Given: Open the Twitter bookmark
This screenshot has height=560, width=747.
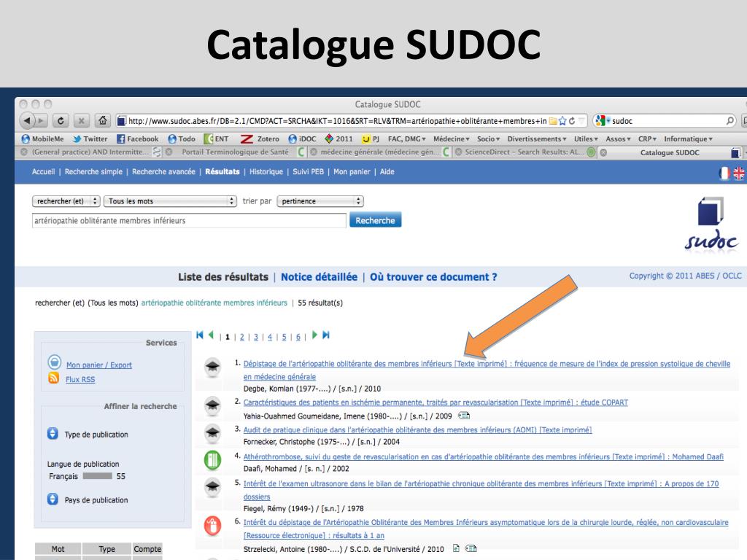Looking at the screenshot, I should [90, 139].
